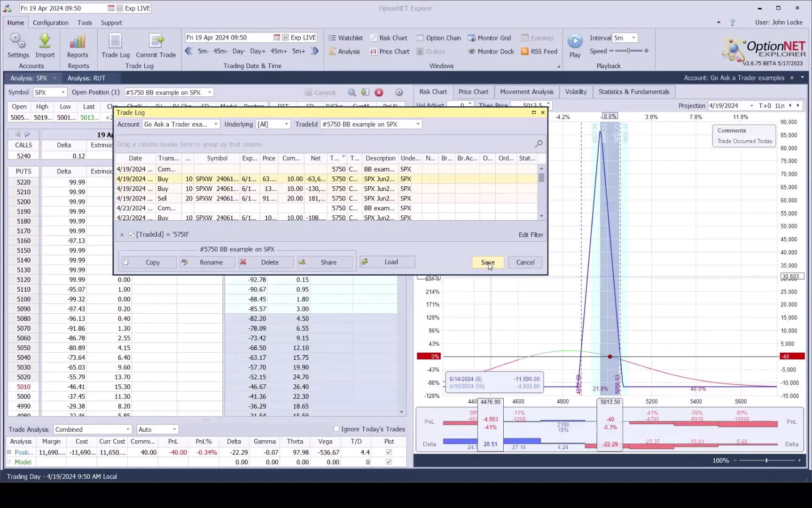Open the Tools ribbon tab

point(85,23)
